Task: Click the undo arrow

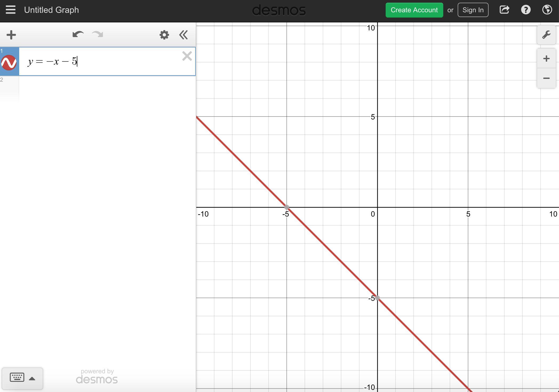Action: pyautogui.click(x=78, y=35)
